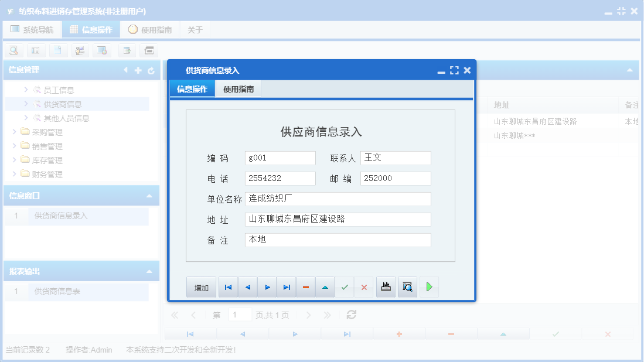This screenshot has width=644, height=362.
Task: Confirm changes with the green check icon
Action: click(x=345, y=286)
